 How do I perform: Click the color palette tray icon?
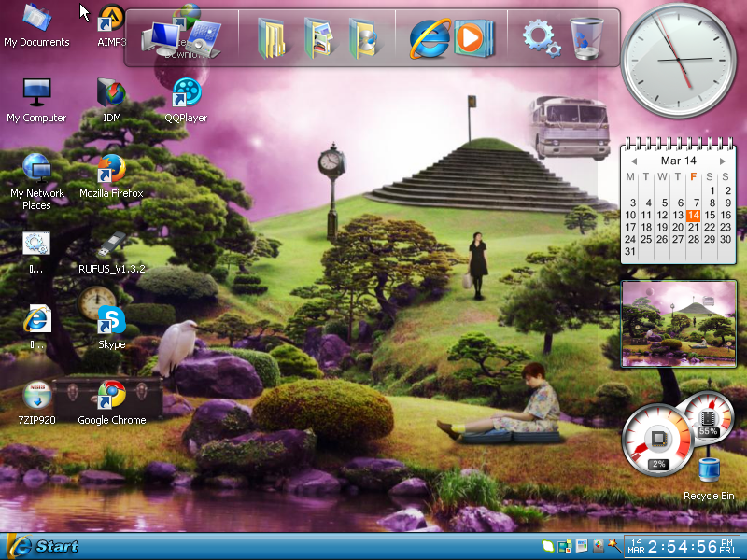pyautogui.click(x=598, y=546)
